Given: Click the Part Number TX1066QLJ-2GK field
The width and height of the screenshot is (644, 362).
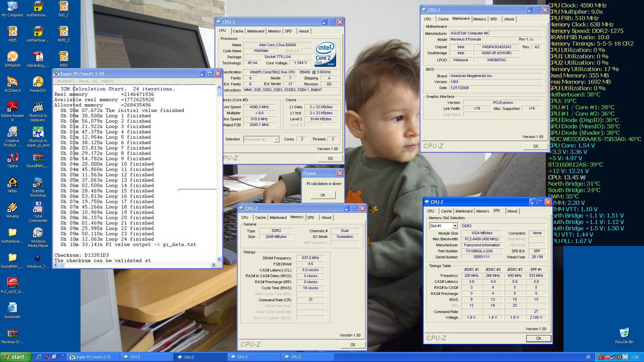Looking at the screenshot, I should click(482, 251).
